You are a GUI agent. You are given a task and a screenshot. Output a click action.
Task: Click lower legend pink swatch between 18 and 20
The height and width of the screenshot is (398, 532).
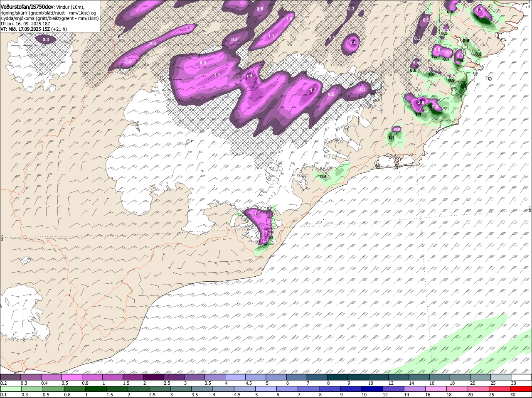(456, 389)
